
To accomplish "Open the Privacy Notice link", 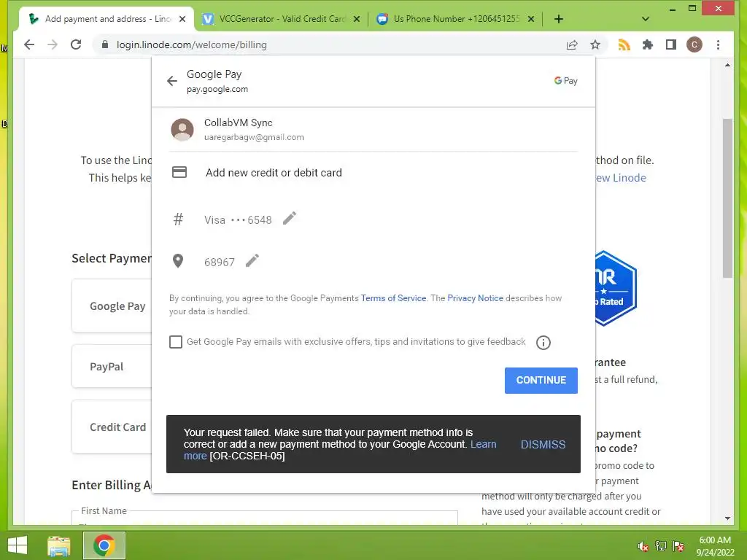I will coord(475,298).
